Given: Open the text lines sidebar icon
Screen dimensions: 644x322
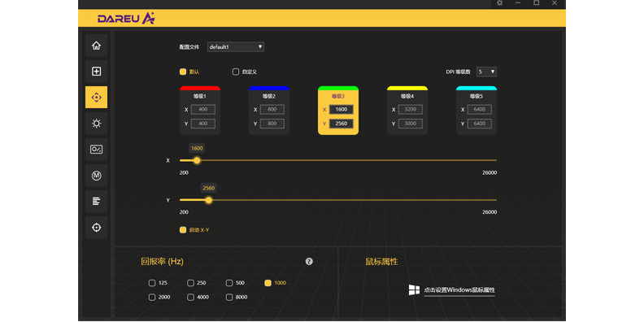Looking at the screenshot, I should tap(96, 202).
